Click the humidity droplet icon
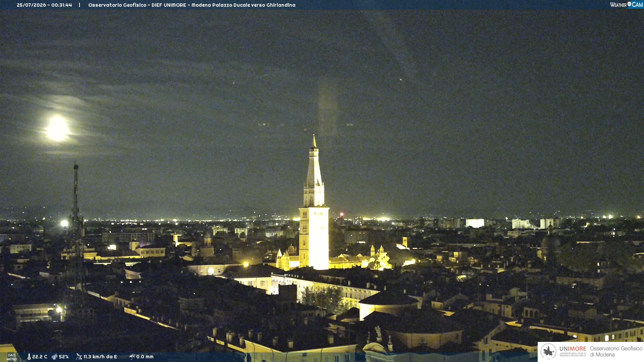 tap(54, 357)
